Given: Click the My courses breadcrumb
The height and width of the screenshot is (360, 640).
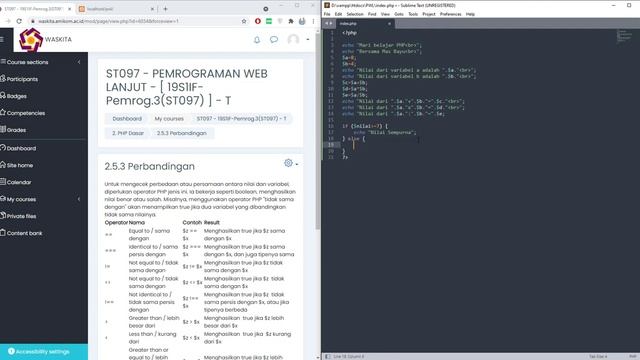Looking at the screenshot, I should [169, 118].
